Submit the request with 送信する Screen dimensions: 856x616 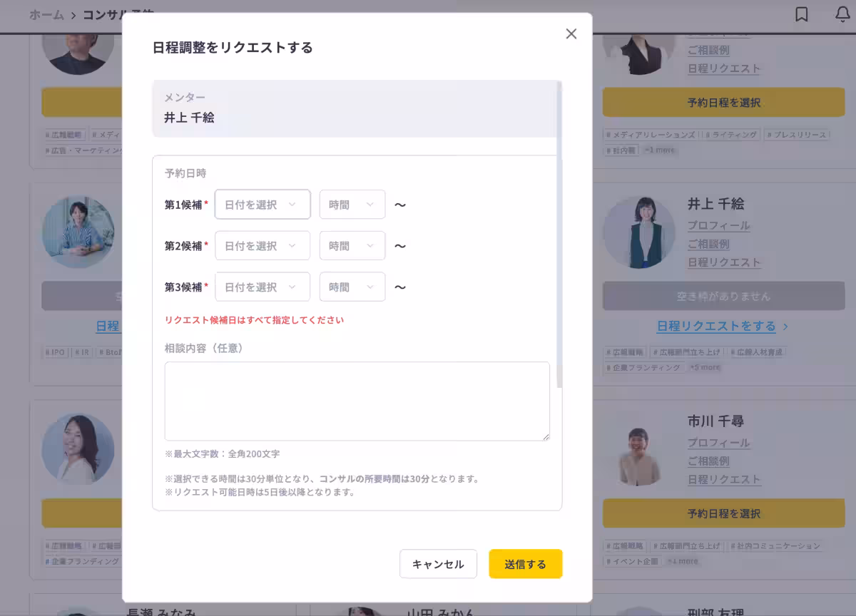525,563
